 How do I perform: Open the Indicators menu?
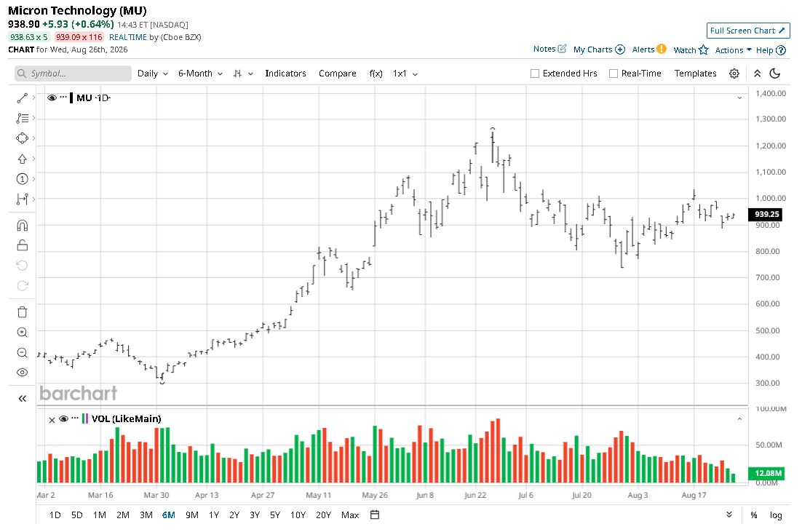[285, 74]
